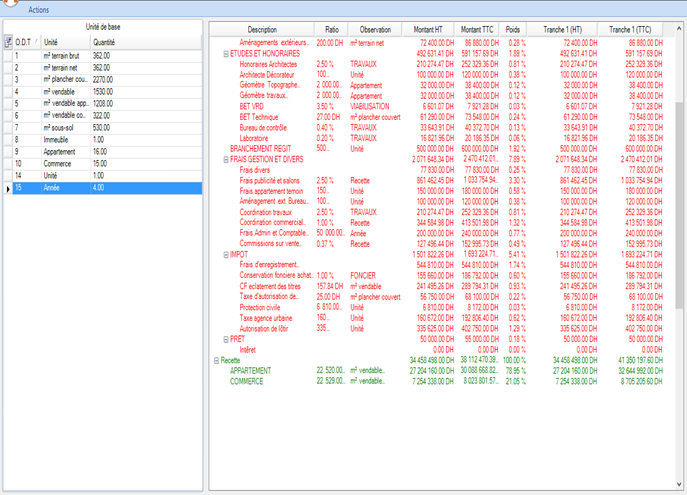Collapse the FRAIS GESTION ET DIVERS group

coord(225,157)
